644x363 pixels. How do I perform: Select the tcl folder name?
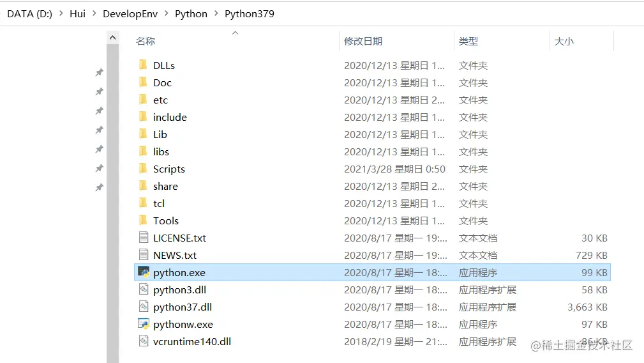pos(158,203)
